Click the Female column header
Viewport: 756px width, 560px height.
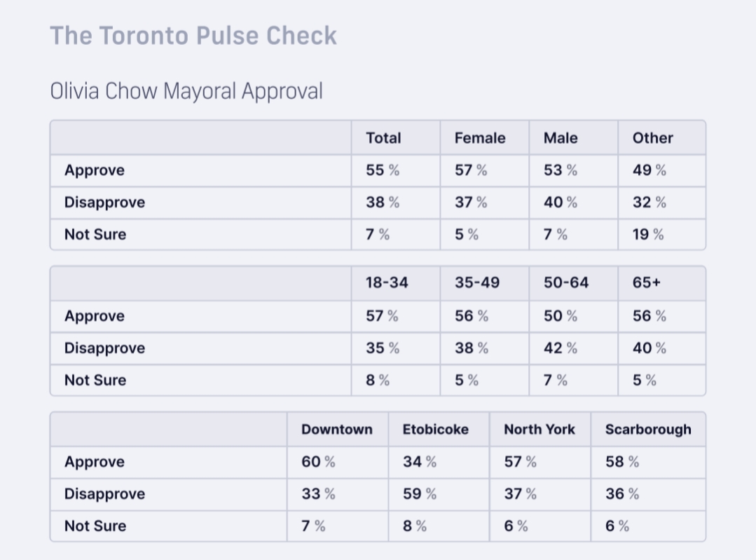coord(480,138)
